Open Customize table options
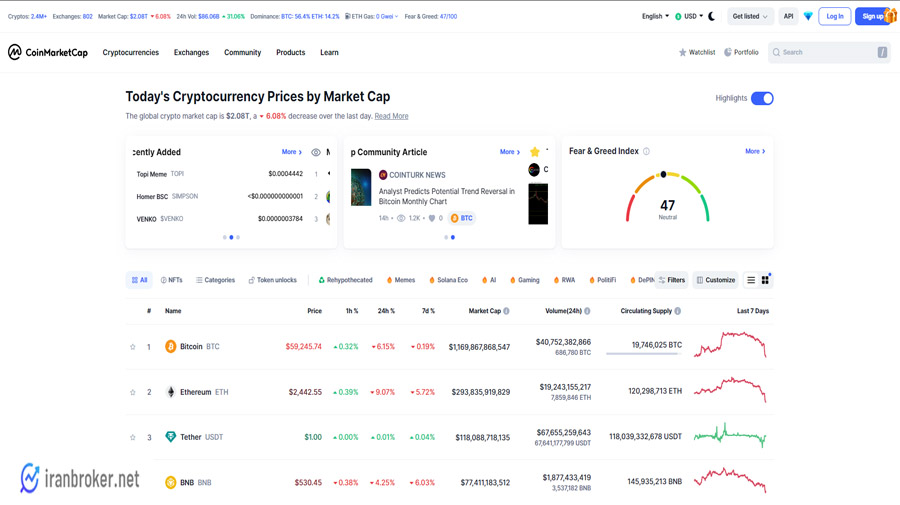This screenshot has width=900, height=505. (715, 280)
